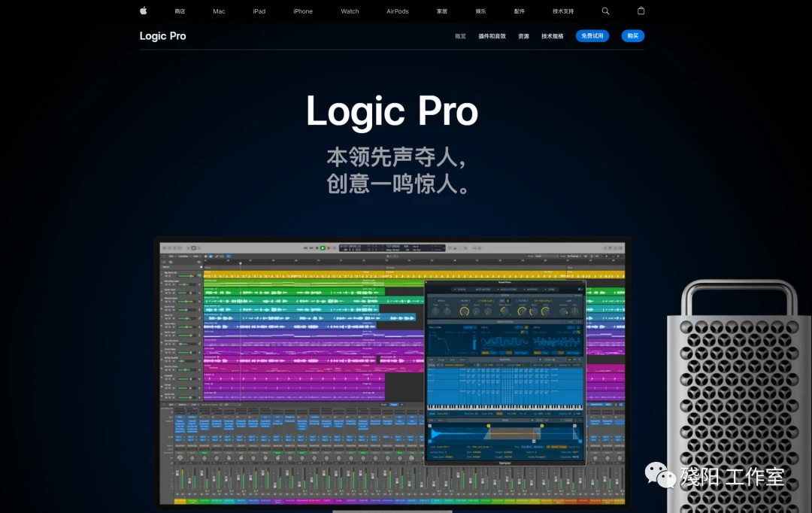Open the iPad menu item
812x513 pixels.
[x=259, y=11]
